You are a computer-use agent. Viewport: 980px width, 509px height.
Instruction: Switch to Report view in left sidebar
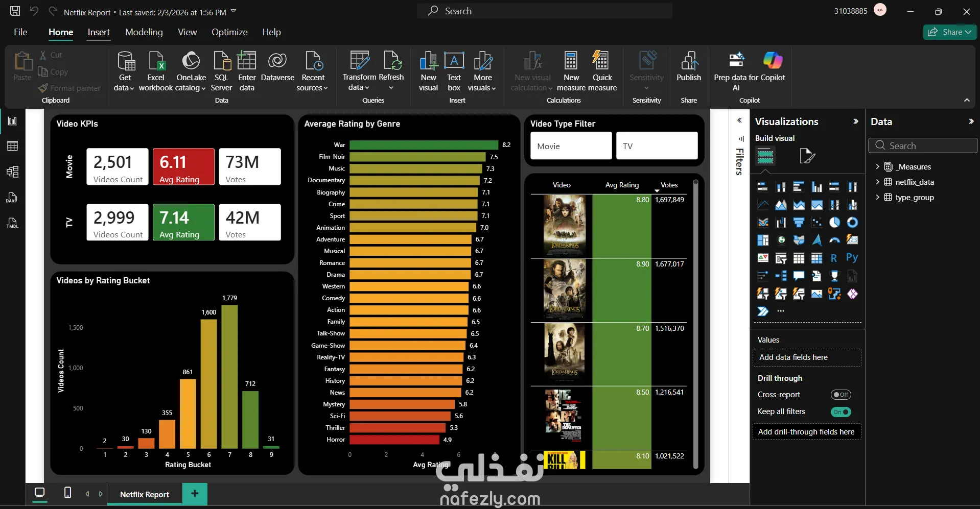point(12,121)
